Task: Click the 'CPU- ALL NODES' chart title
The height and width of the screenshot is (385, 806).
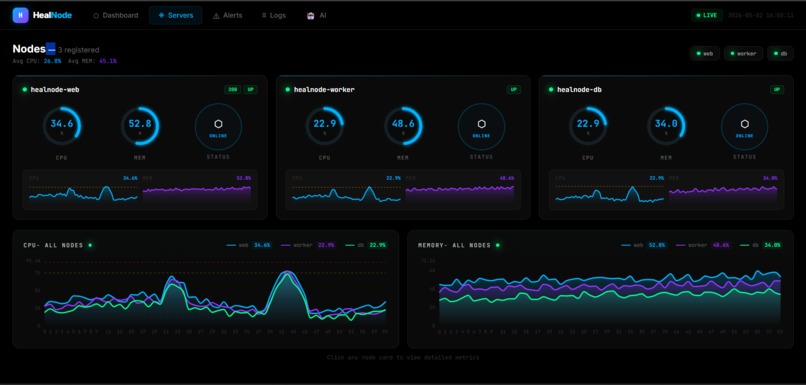Action: (53, 245)
